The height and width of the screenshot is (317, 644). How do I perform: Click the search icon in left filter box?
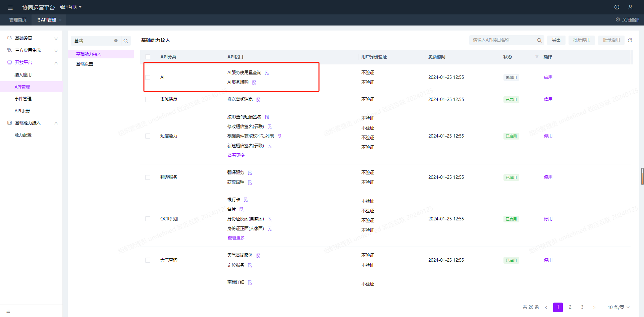point(126,41)
